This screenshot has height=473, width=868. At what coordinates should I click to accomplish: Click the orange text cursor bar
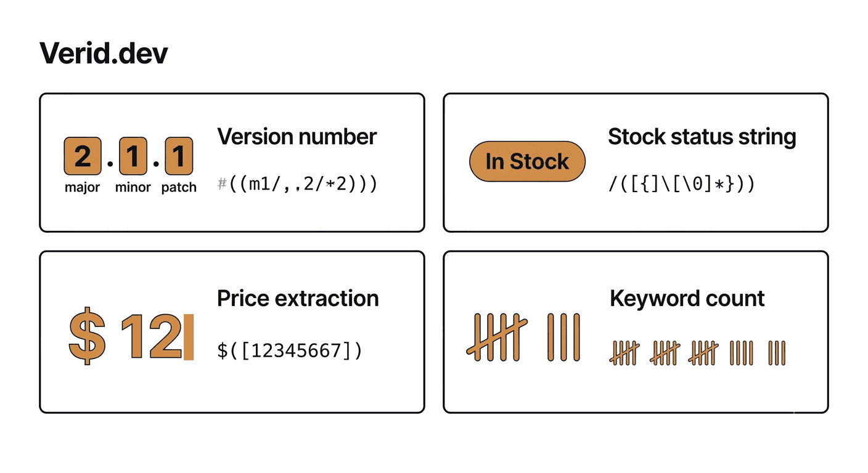(189, 336)
